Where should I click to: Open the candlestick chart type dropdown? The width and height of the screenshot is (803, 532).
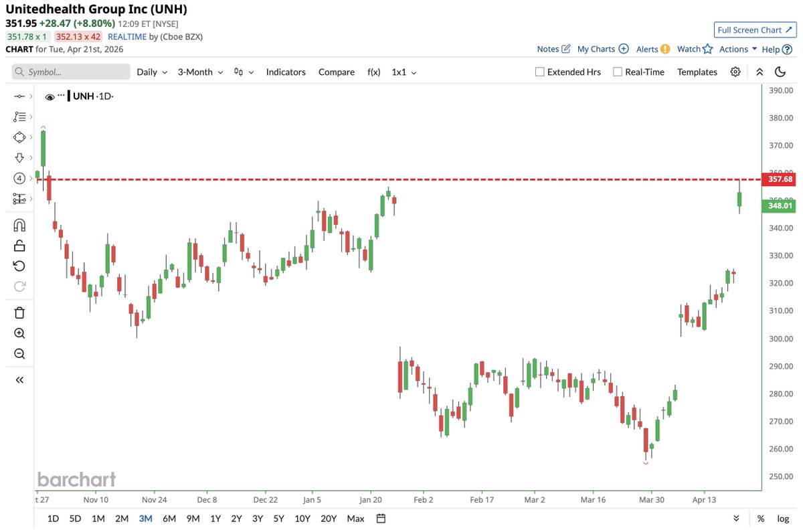pos(244,72)
